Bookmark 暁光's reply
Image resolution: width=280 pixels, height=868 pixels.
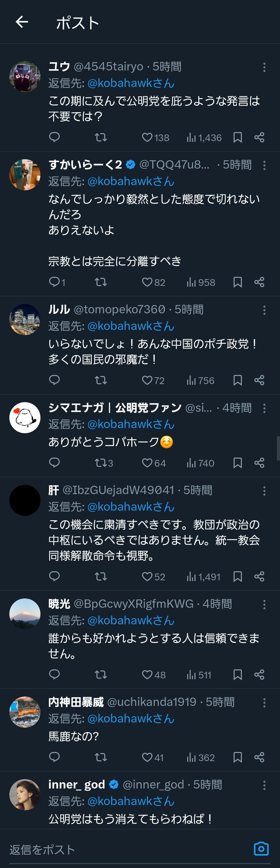[237, 674]
